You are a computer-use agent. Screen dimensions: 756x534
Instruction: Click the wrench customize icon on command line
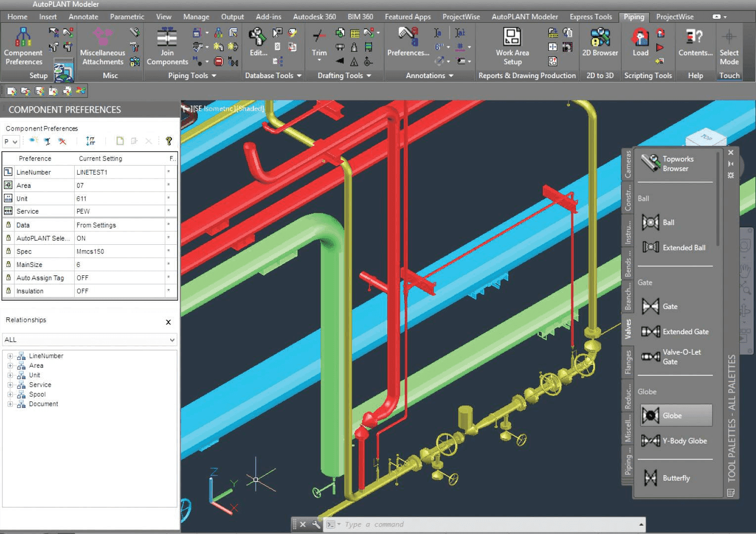coord(316,525)
